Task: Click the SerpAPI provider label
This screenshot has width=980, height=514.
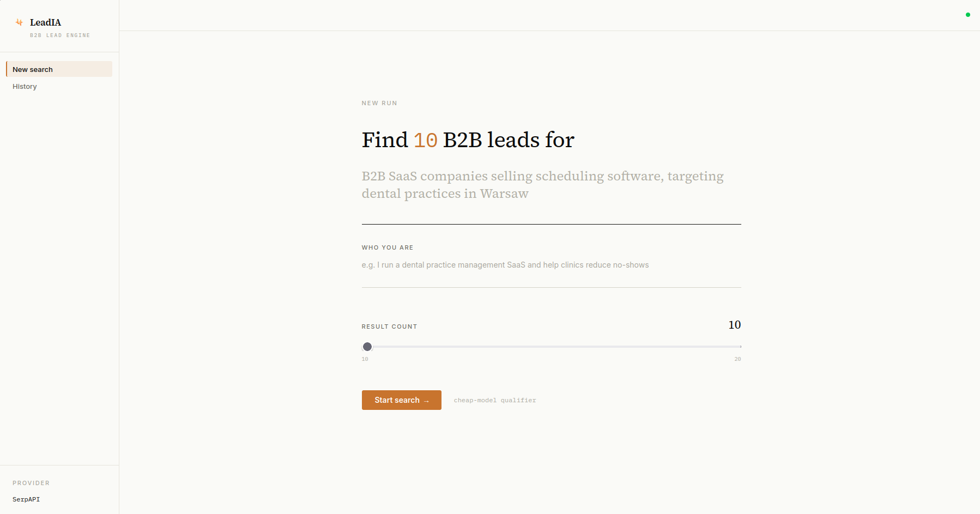Action: [26, 499]
